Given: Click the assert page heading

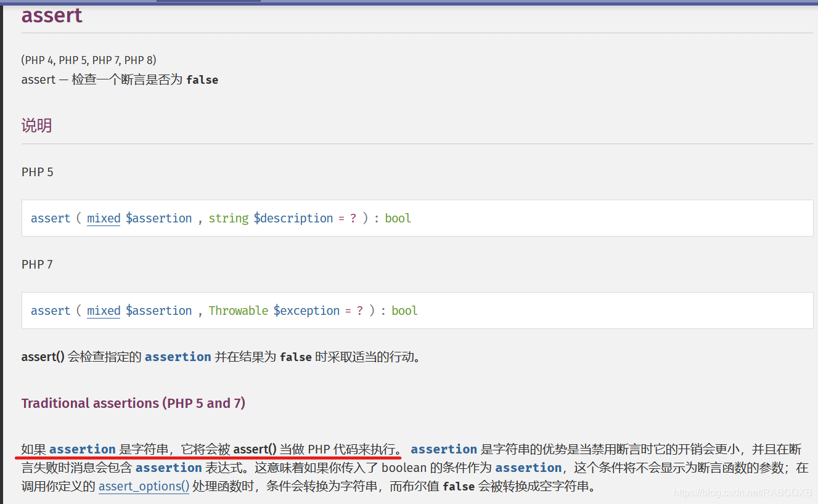Looking at the screenshot, I should pyautogui.click(x=51, y=15).
